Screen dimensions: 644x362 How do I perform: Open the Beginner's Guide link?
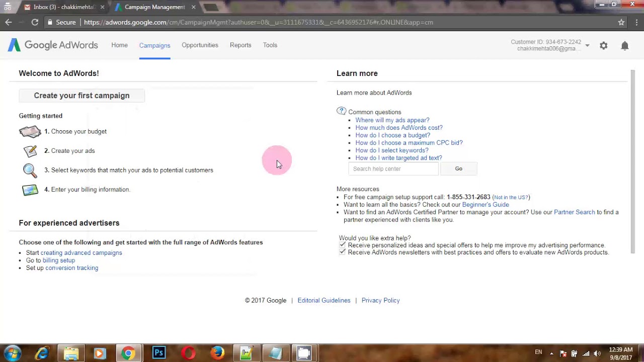pyautogui.click(x=486, y=205)
